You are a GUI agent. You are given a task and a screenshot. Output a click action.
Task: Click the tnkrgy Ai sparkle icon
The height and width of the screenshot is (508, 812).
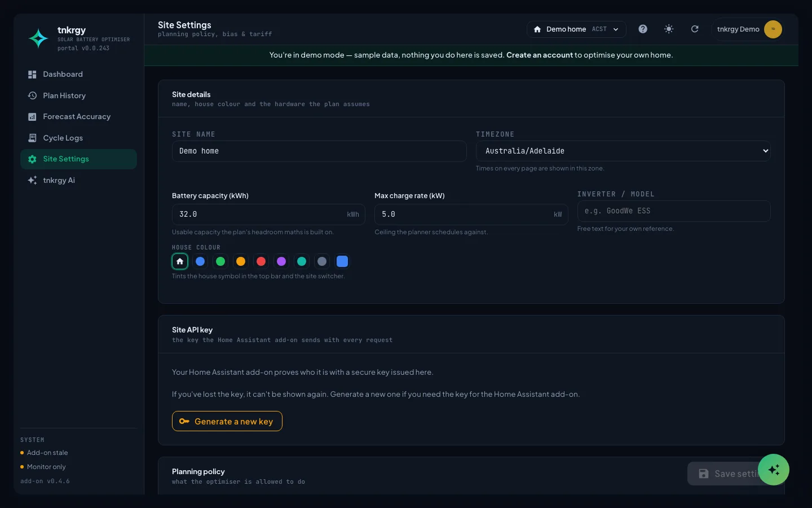(32, 180)
